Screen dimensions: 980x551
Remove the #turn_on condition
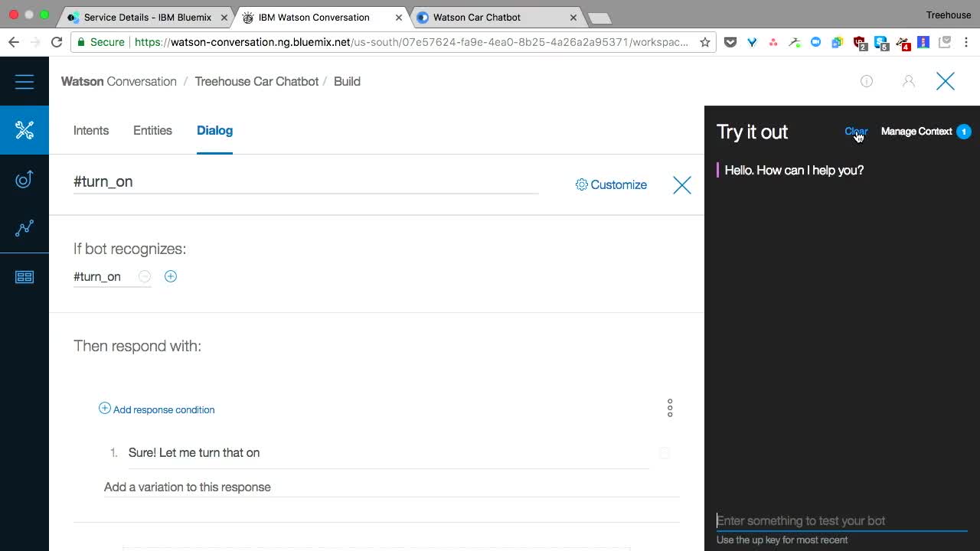coord(145,276)
